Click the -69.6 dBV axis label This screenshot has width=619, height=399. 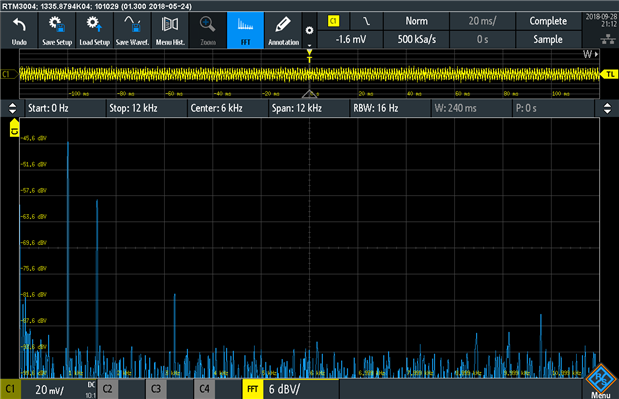[34, 243]
